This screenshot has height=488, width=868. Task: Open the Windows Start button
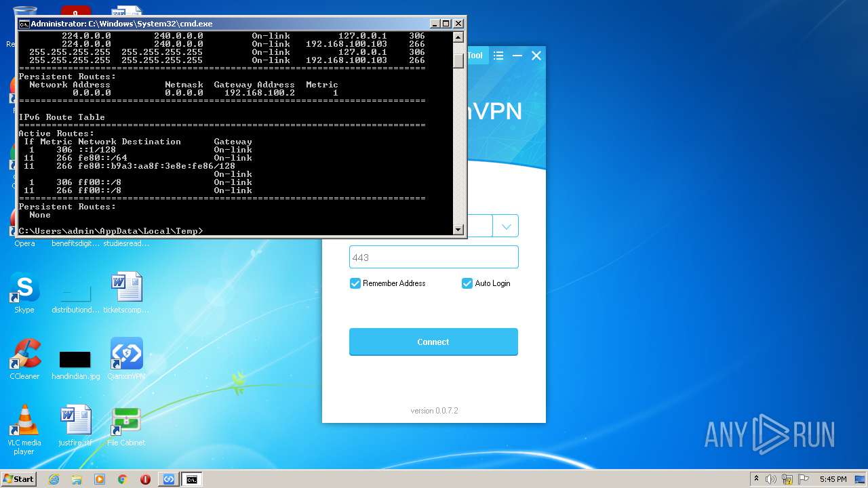19,479
